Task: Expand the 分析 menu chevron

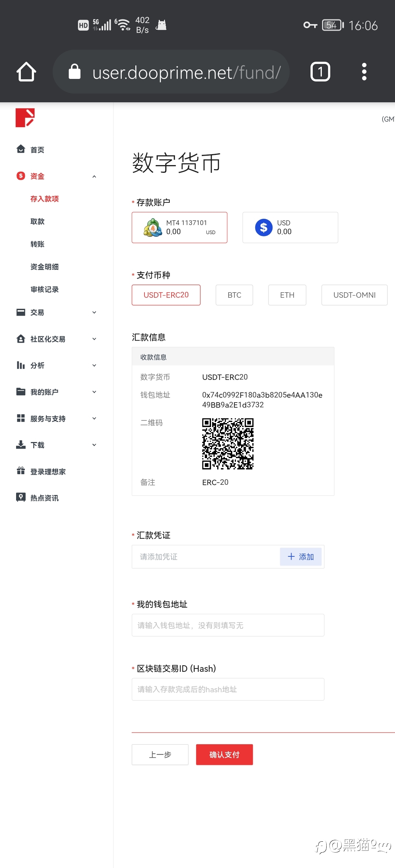Action: (x=94, y=365)
